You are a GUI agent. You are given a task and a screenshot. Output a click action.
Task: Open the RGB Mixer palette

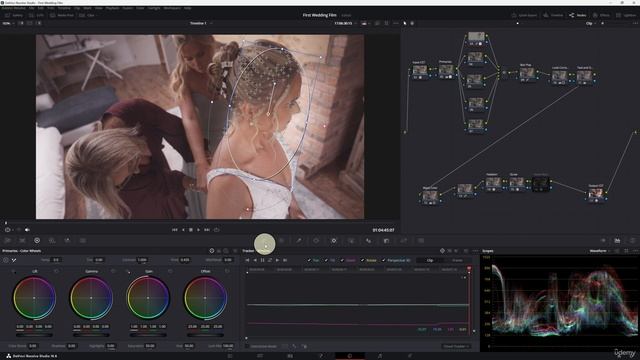pyautogui.click(x=67, y=241)
